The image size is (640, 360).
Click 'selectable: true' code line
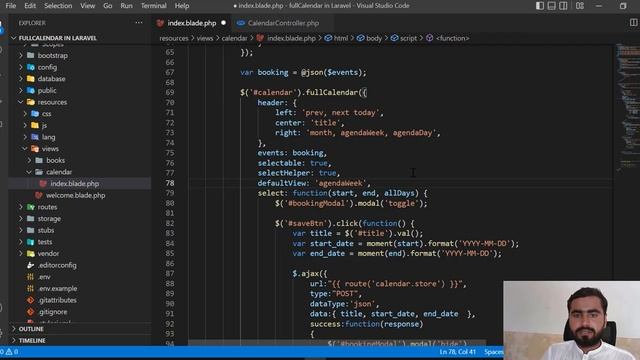click(294, 163)
